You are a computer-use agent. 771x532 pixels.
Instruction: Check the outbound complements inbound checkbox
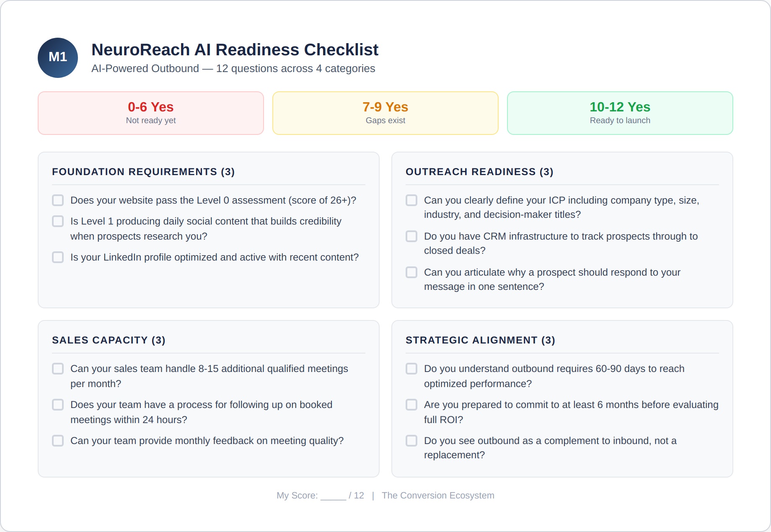[x=411, y=441]
